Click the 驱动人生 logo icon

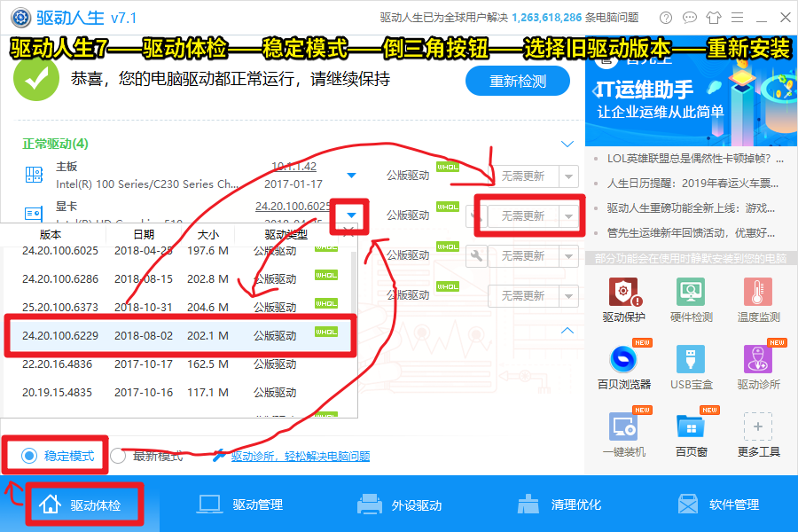click(21, 18)
